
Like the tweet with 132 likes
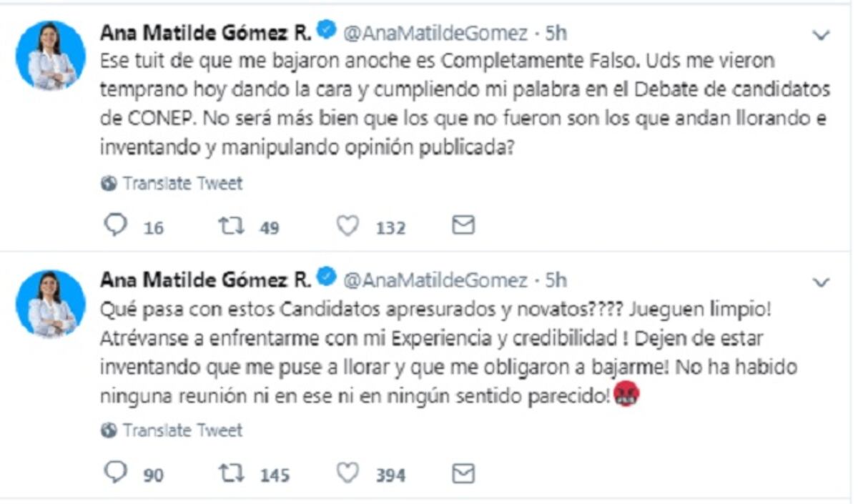[x=348, y=225]
